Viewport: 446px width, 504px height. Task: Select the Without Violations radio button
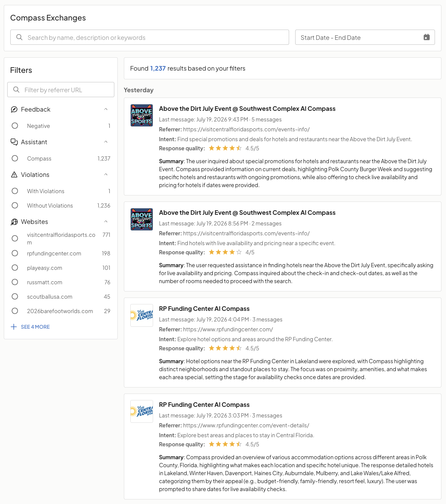[15, 205]
